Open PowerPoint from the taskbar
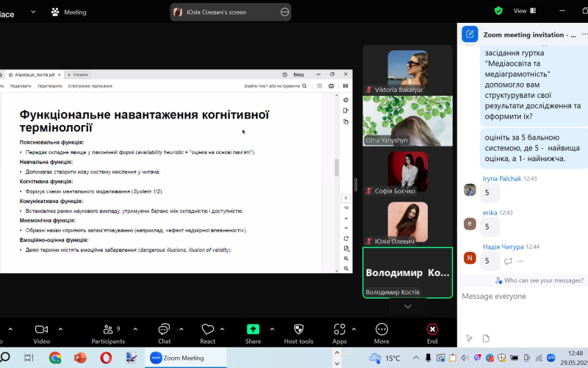The image size is (588, 368). 80,358
